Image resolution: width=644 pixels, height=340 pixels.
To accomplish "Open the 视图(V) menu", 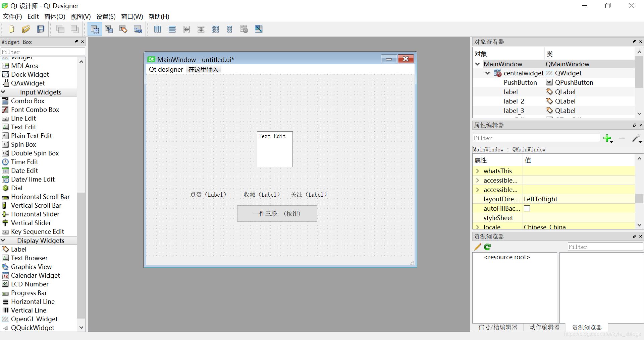I will (x=80, y=16).
